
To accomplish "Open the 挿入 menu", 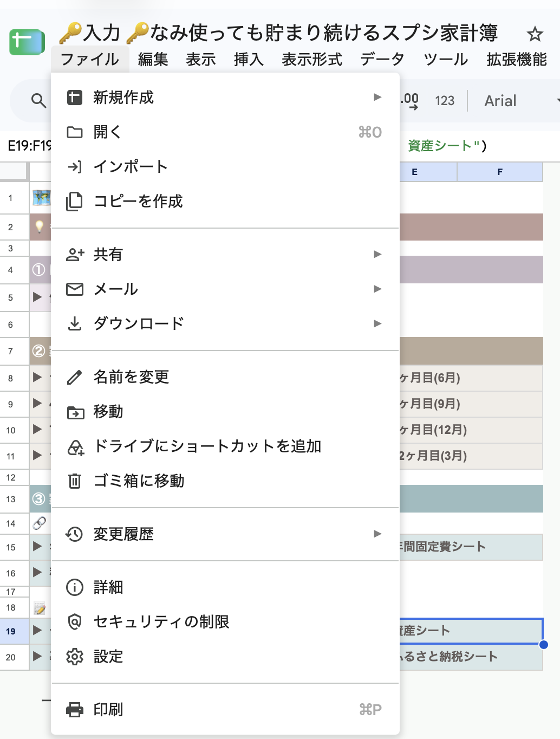I will pos(249,59).
